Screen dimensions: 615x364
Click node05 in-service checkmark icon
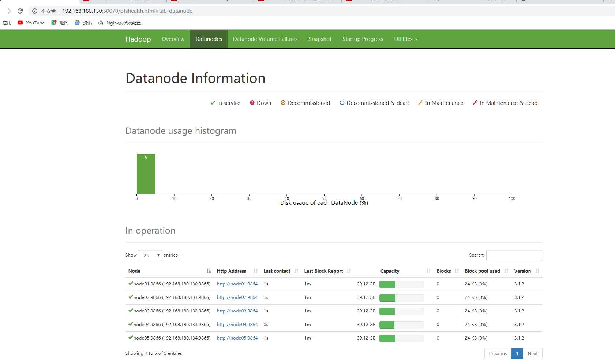point(131,337)
